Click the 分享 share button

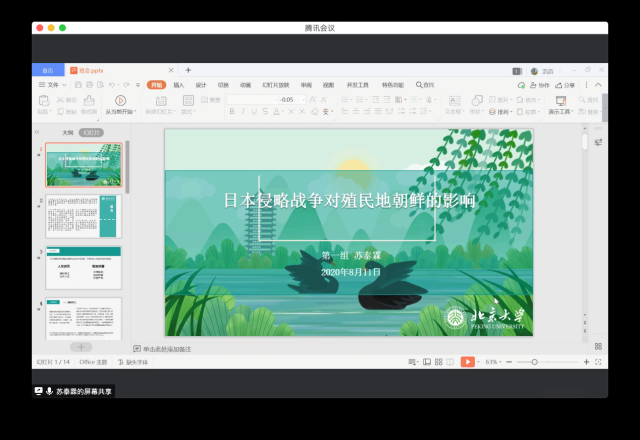pos(566,85)
